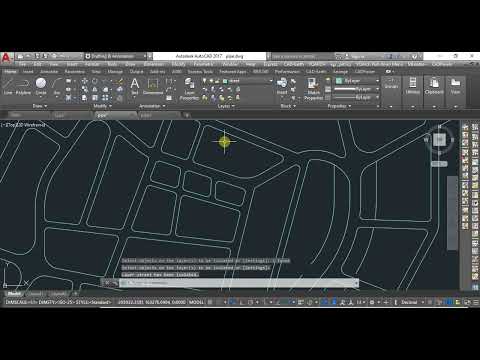Select the Dimension tool

pyautogui.click(x=153, y=86)
